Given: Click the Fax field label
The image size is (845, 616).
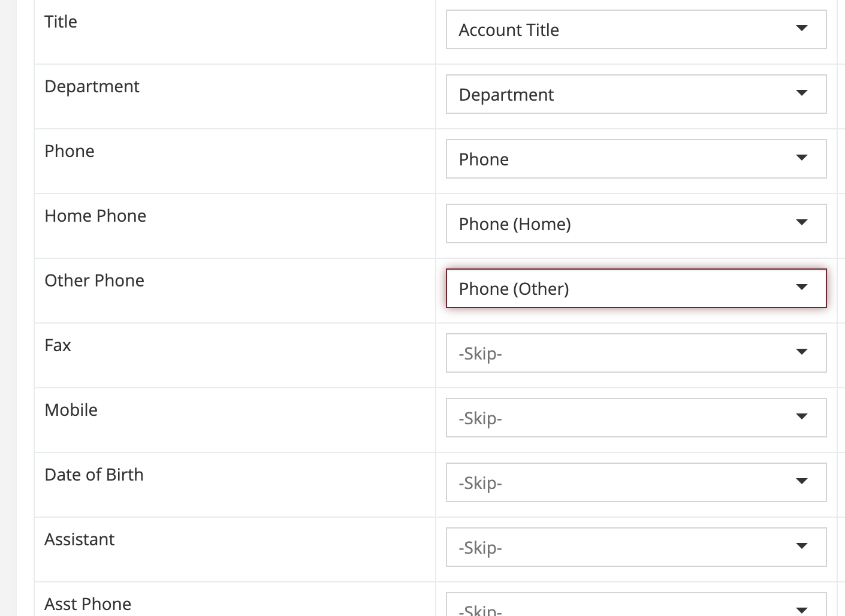Looking at the screenshot, I should coord(58,345).
